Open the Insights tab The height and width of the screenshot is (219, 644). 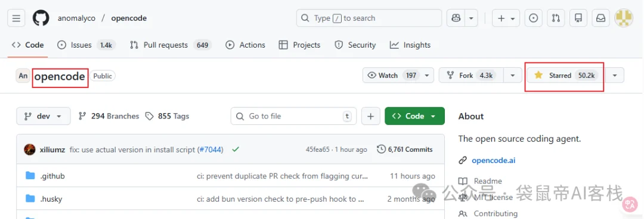410,45
